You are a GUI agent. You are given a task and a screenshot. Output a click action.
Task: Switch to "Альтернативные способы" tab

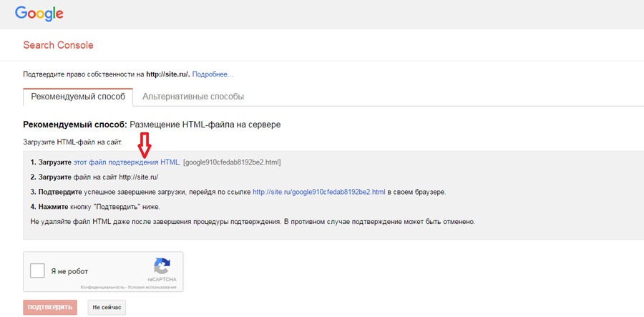click(193, 96)
